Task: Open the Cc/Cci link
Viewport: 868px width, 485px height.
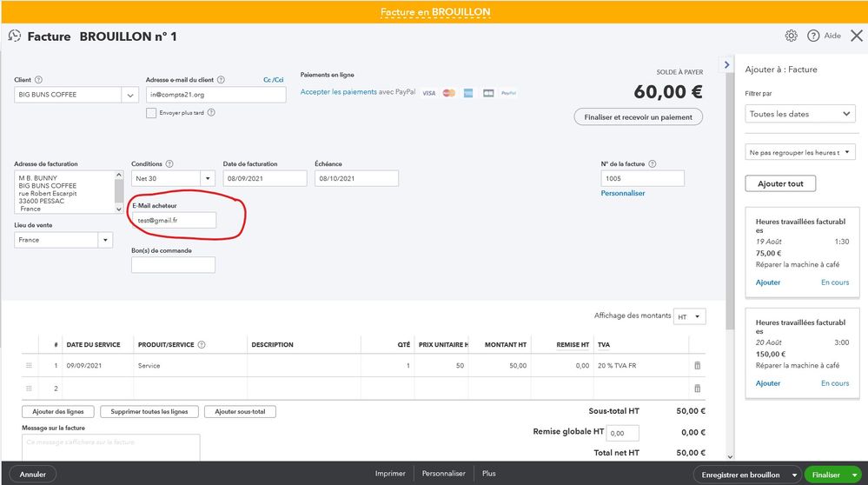Action: pos(274,80)
